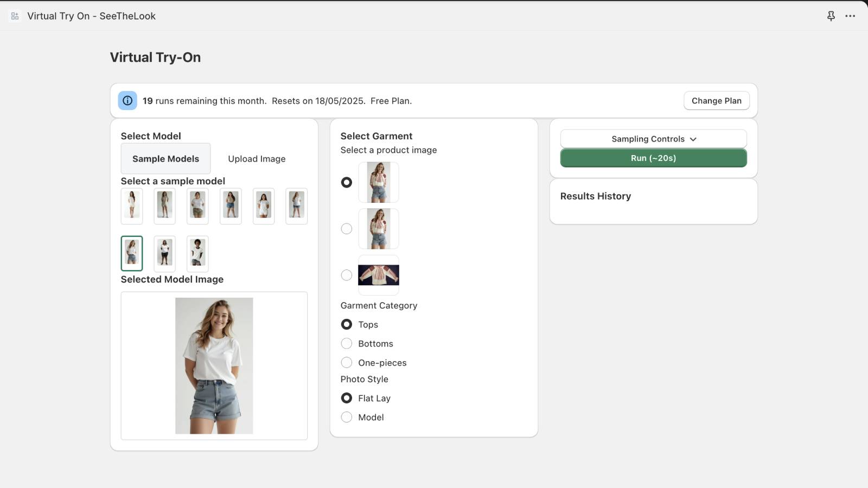Screen dimensions: 868x488
Task: Click the app grid icon beside the title
Action: (x=15, y=16)
